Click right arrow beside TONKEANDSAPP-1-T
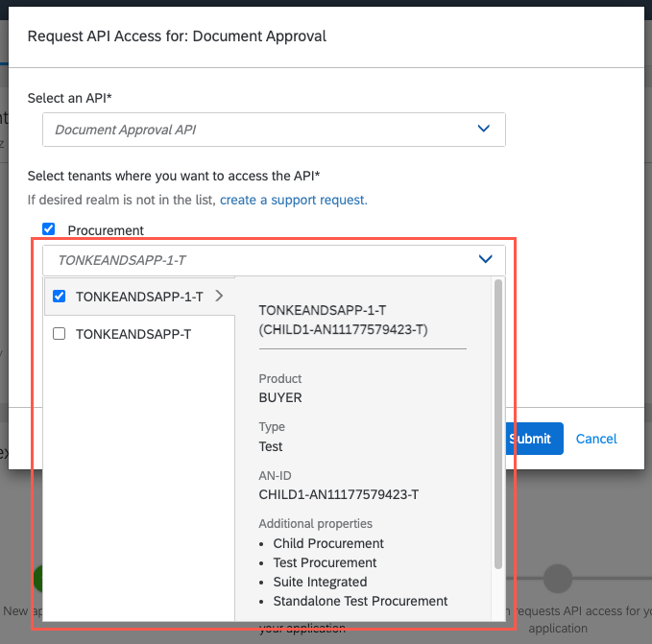The image size is (652, 644). 219,296
